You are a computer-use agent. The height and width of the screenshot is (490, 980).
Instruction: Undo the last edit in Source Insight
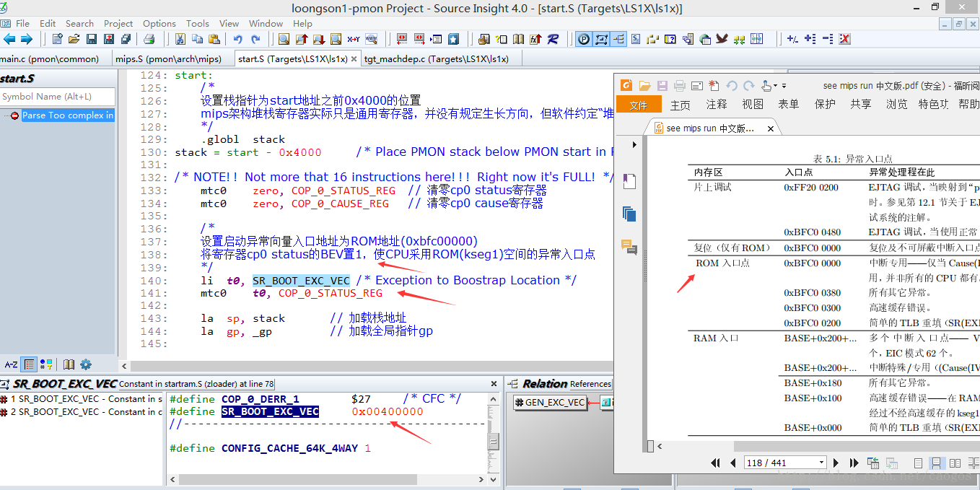[237, 39]
